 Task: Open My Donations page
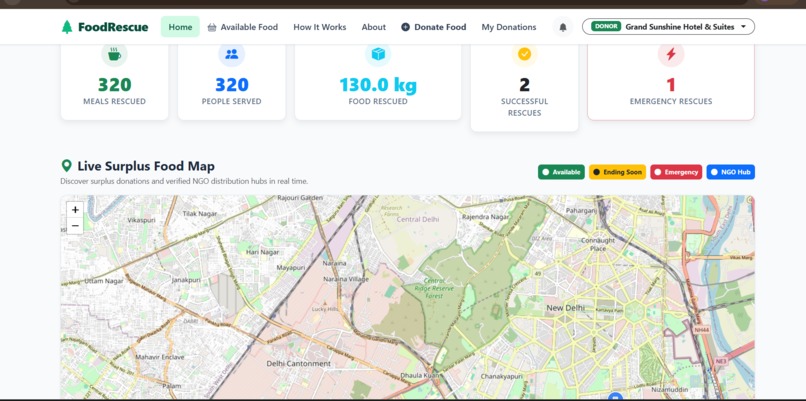click(509, 27)
